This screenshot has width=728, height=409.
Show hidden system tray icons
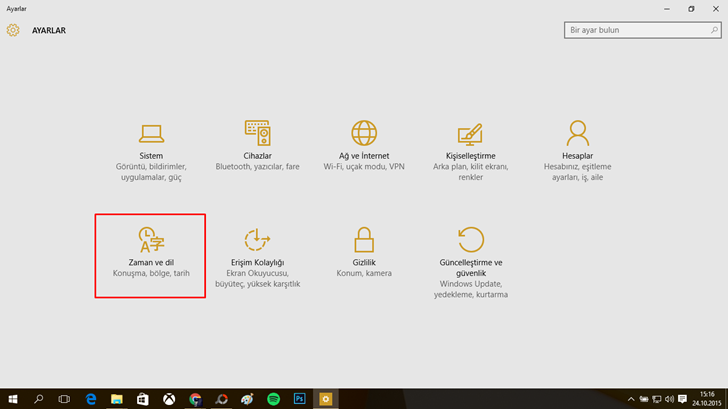[631, 399]
